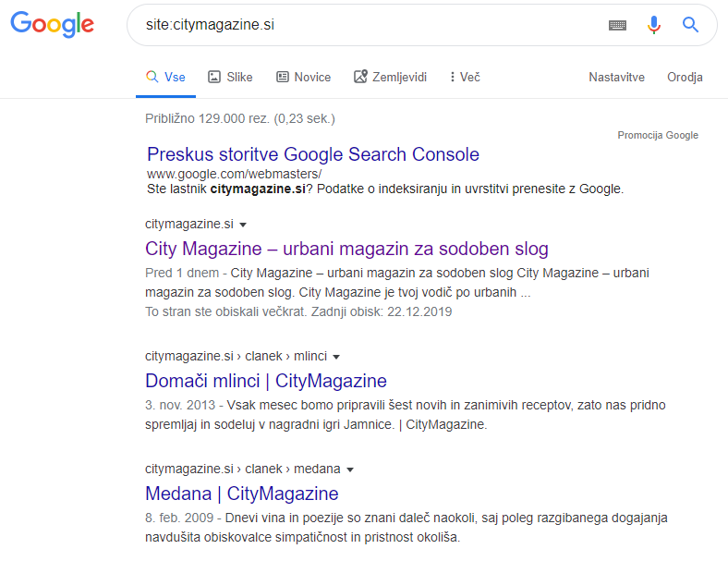The height and width of the screenshot is (561, 728).
Task: Open Domači mlinci | CityMagazine result
Action: click(x=265, y=381)
